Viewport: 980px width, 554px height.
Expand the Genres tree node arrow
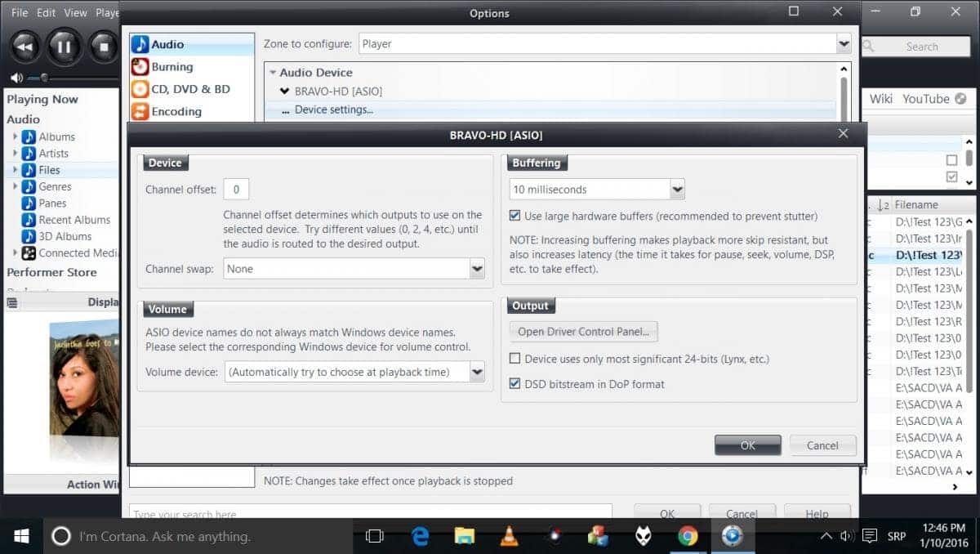(x=15, y=187)
